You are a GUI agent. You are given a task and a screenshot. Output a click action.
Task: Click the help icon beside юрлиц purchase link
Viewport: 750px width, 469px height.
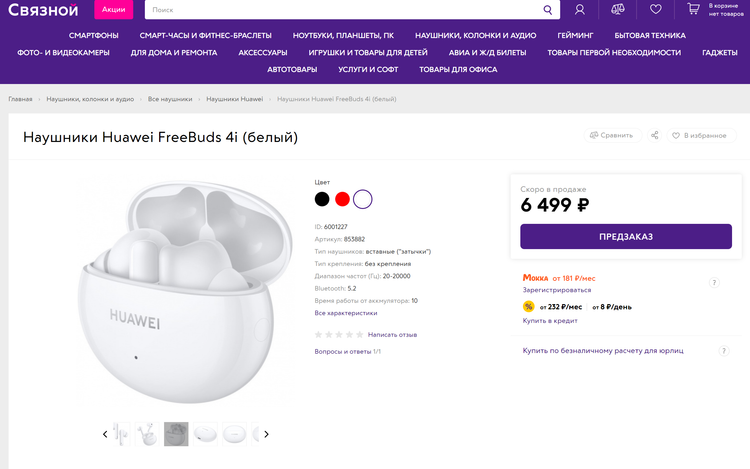pos(724,351)
